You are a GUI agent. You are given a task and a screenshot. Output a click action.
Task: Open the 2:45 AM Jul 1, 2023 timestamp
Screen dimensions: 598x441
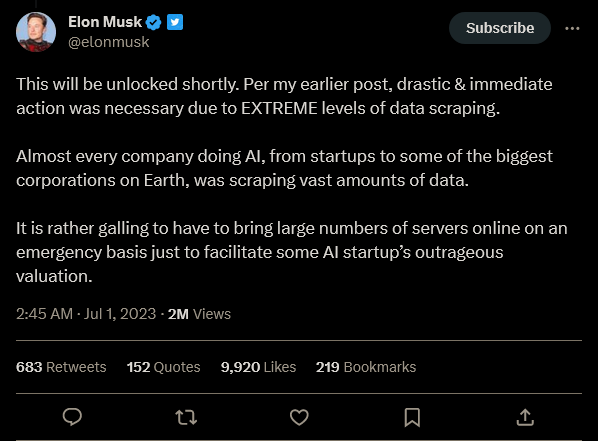click(x=86, y=314)
